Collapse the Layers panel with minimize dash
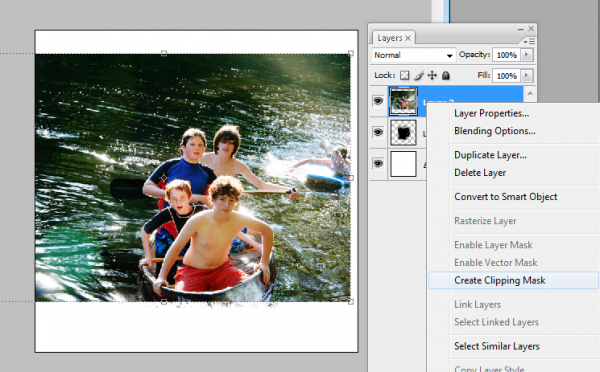Screen dimensions: 600x372 (520, 29)
